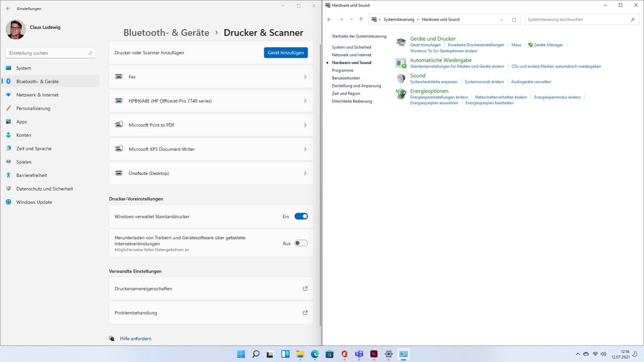Image resolution: width=644 pixels, height=362 pixels.
Task: Open Geräte-Manager link
Action: pyautogui.click(x=548, y=45)
